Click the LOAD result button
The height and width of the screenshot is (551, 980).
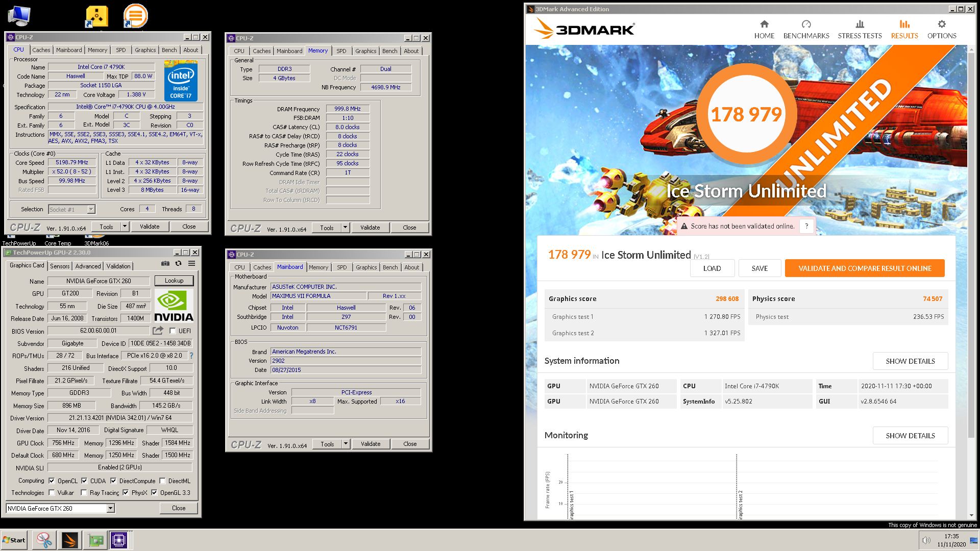712,268
